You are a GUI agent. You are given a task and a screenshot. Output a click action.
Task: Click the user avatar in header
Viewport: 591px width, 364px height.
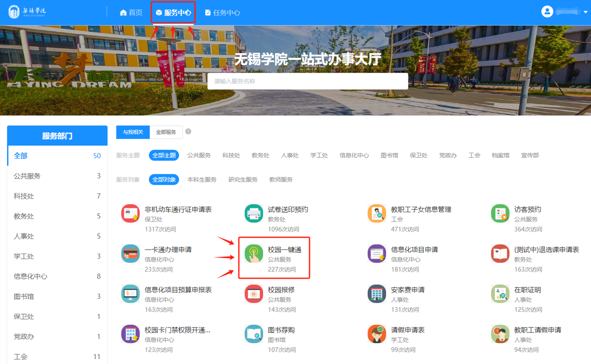pyautogui.click(x=547, y=12)
